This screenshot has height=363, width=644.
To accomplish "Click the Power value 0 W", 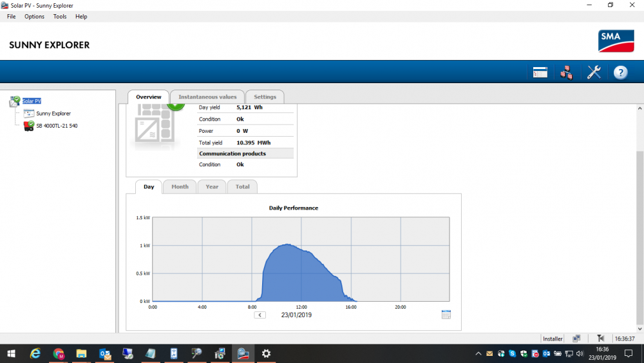I will (242, 131).
